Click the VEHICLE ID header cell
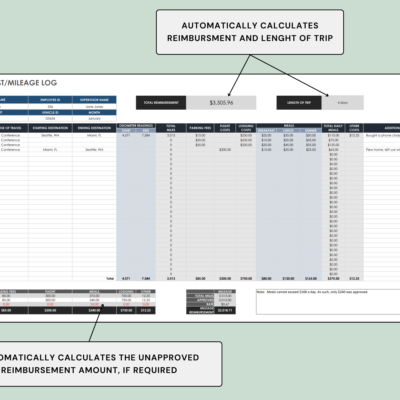This screenshot has height=400, width=400. coord(50,113)
